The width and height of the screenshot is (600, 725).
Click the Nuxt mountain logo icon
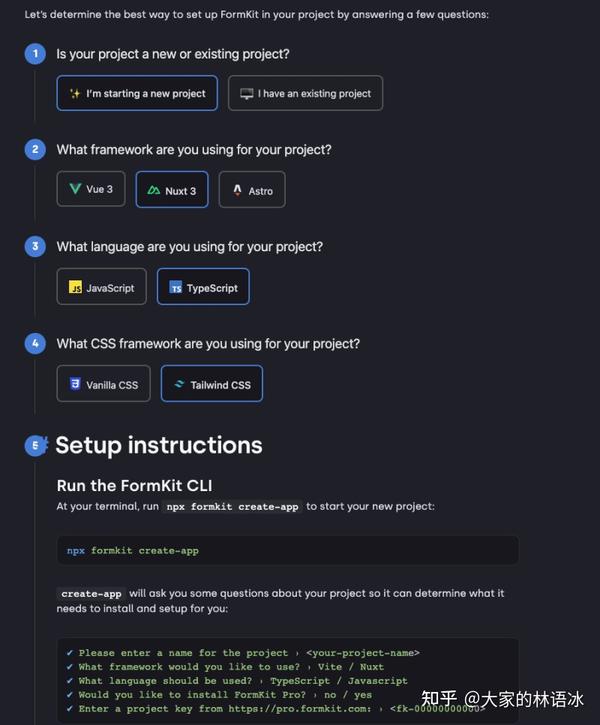tap(153, 190)
